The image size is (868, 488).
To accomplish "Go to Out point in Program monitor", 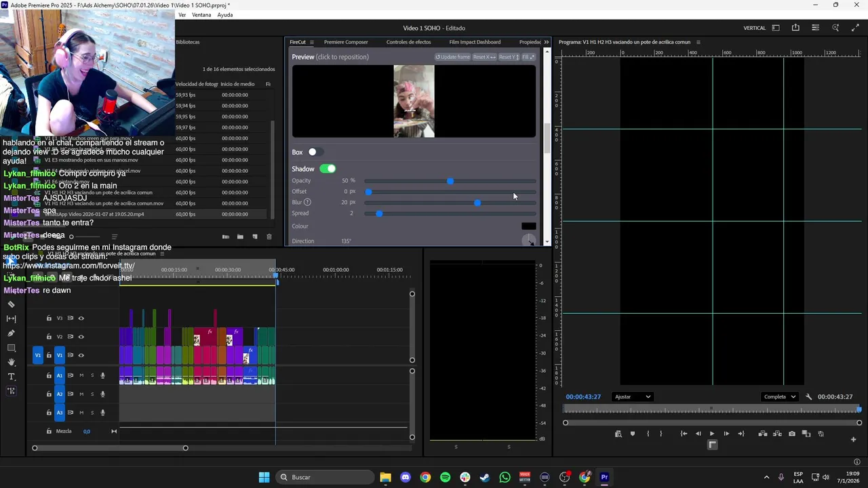I will click(x=741, y=434).
